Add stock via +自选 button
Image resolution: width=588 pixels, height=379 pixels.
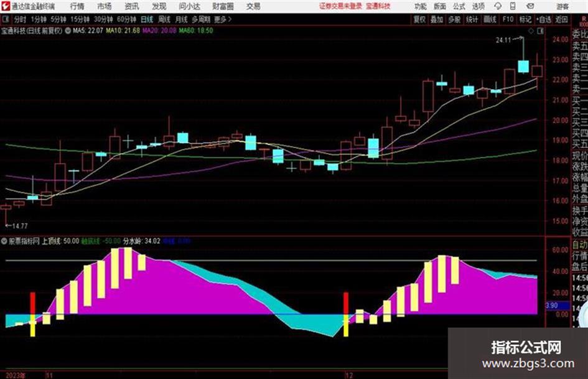tap(544, 19)
